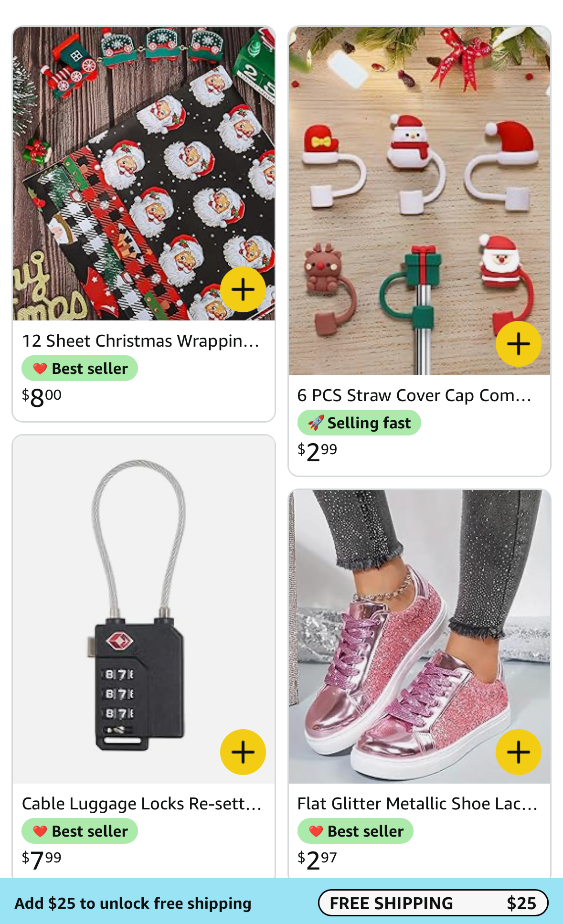Add Glitter Metallic Shoe to cart
The image size is (563, 924).
518,752
